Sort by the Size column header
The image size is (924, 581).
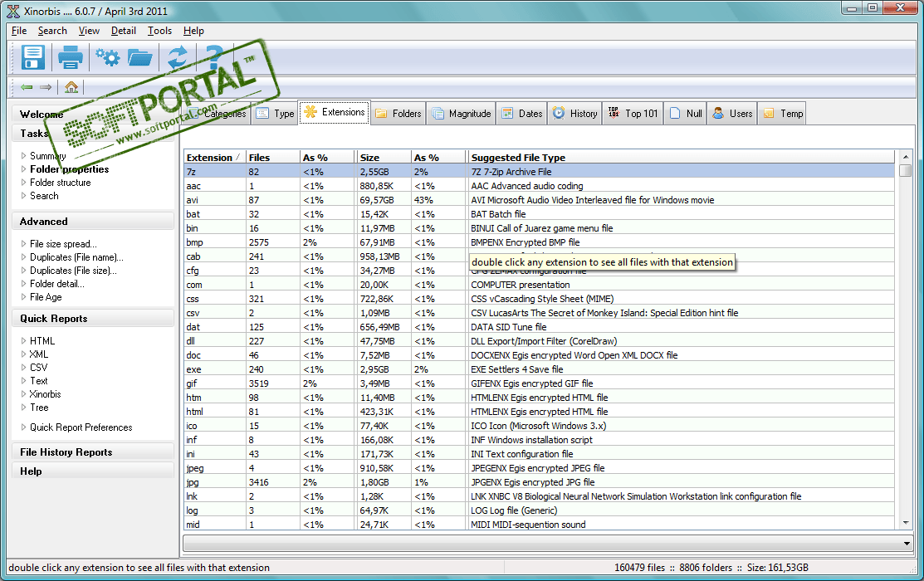[384, 158]
